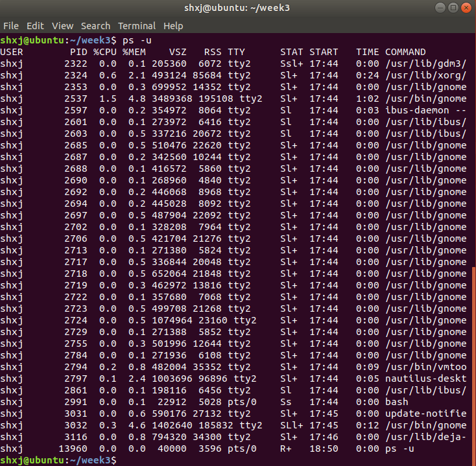The height and width of the screenshot is (466, 476).
Task: Open the Search menu
Action: pyautogui.click(x=95, y=26)
